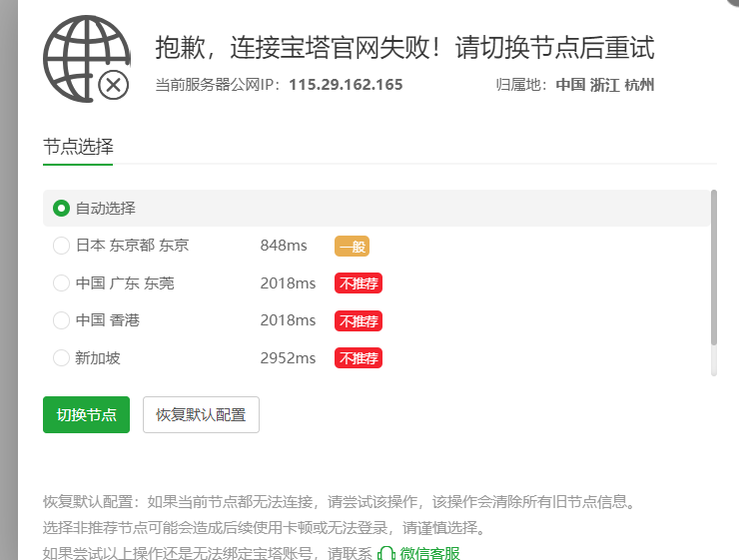The height and width of the screenshot is (560, 739).
Task: Click the 自动选择 label text
Action: click(x=106, y=209)
